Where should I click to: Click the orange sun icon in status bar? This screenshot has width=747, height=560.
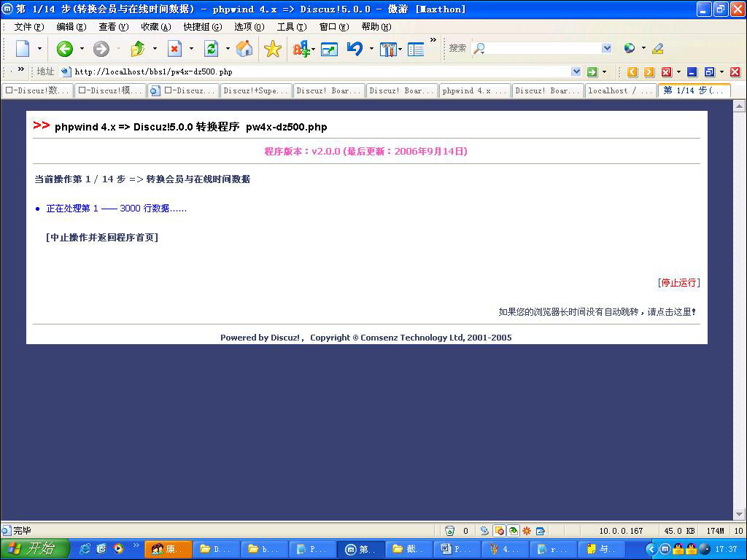[527, 531]
